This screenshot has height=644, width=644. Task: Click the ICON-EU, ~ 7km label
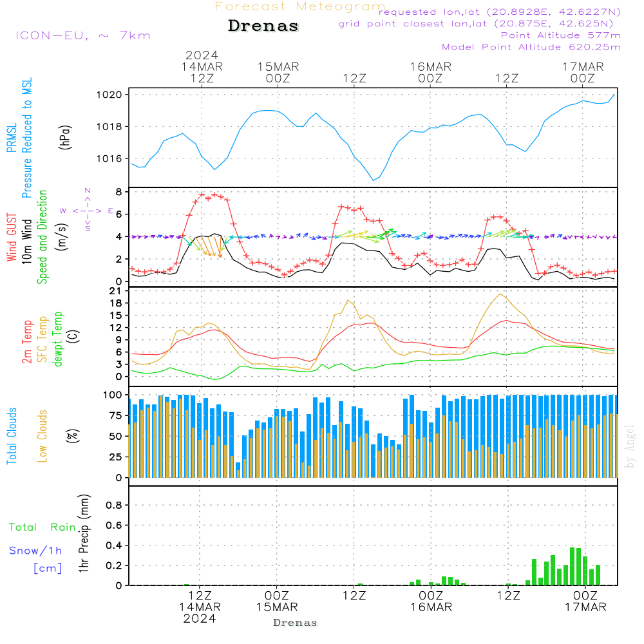point(83,35)
